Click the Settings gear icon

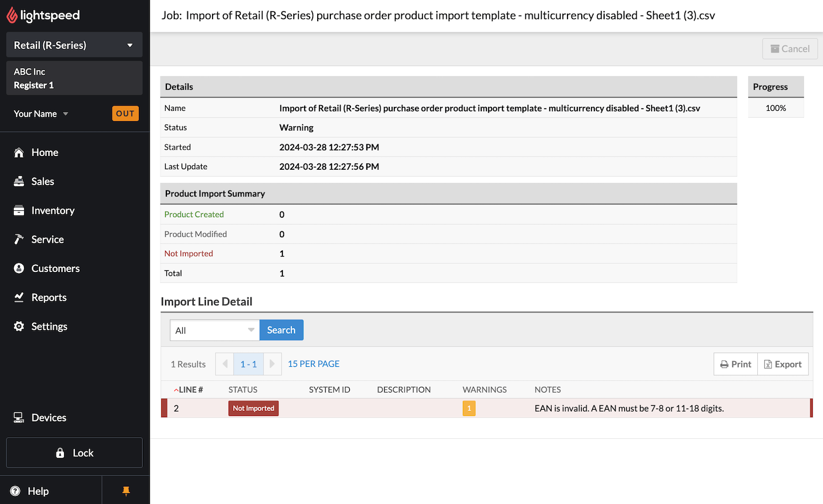tap(19, 326)
